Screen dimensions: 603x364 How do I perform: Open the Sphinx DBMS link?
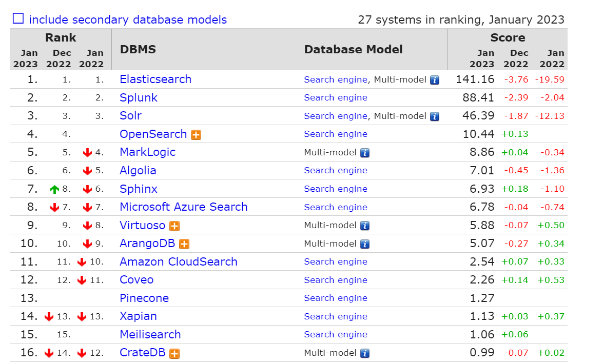coord(139,189)
